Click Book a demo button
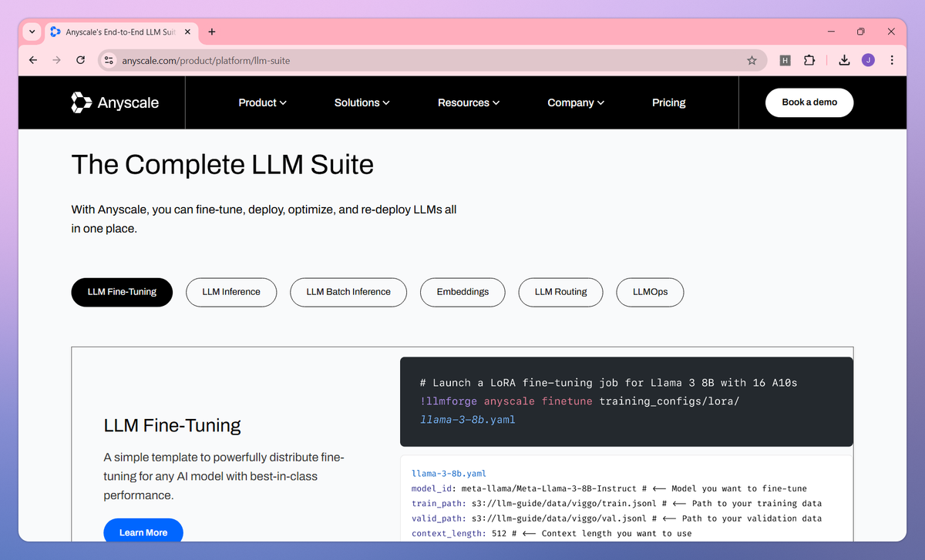Image resolution: width=925 pixels, height=560 pixels. coord(809,102)
